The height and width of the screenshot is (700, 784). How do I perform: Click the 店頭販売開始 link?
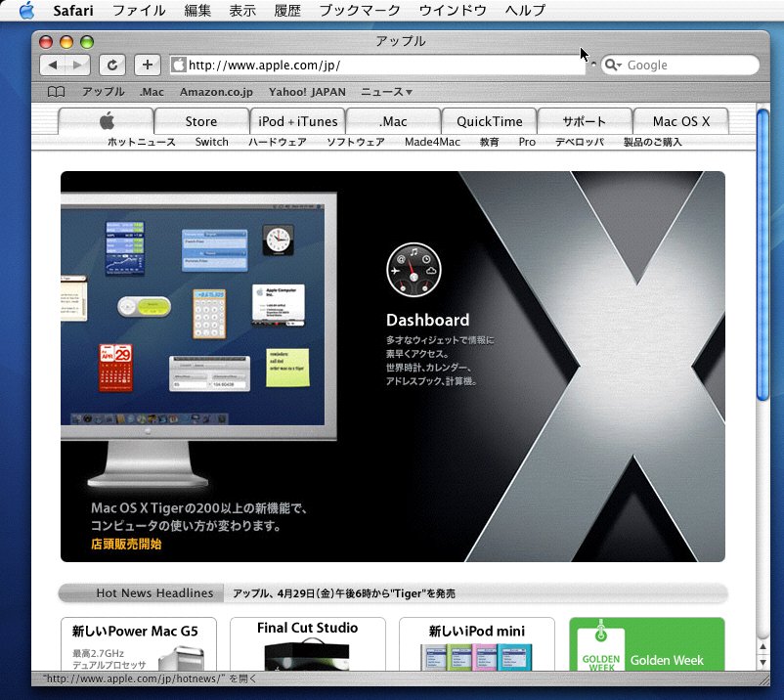126,544
